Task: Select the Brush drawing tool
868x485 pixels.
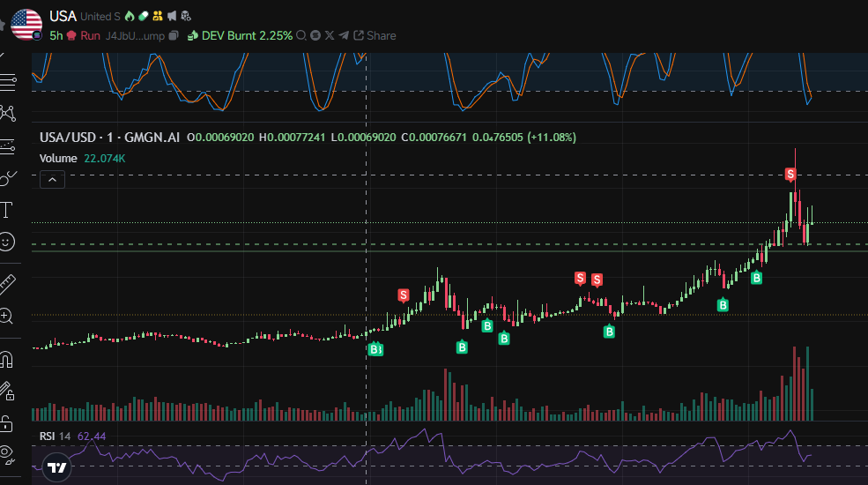Action: (8, 178)
